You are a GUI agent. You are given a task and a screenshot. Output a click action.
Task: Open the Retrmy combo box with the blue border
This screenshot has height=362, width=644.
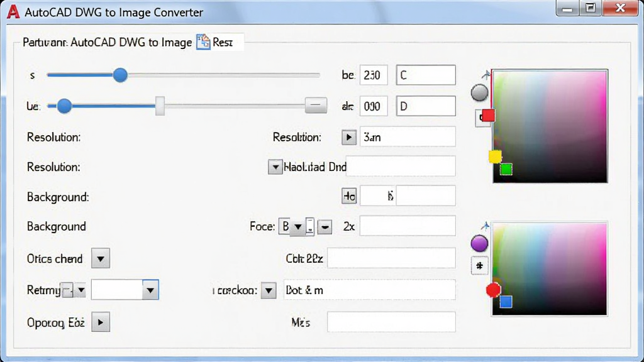pos(125,290)
